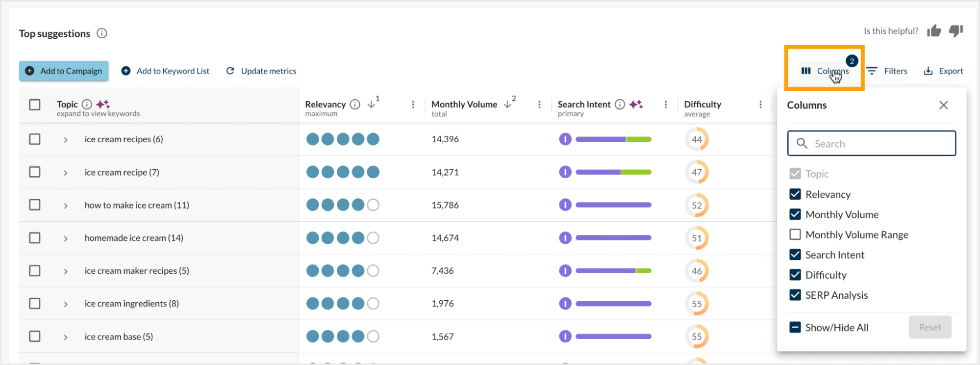Expand the ice cream ingredients topic
The width and height of the screenshot is (980, 365).
pyautogui.click(x=65, y=304)
